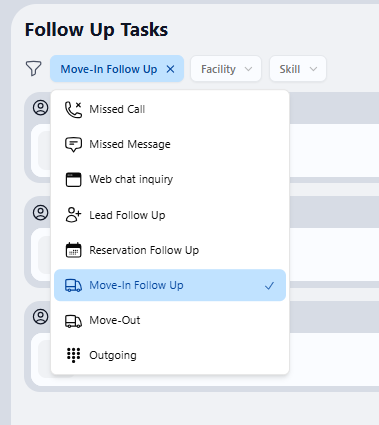The width and height of the screenshot is (379, 425).
Task: Click the funnel filter icon
Action: (33, 68)
